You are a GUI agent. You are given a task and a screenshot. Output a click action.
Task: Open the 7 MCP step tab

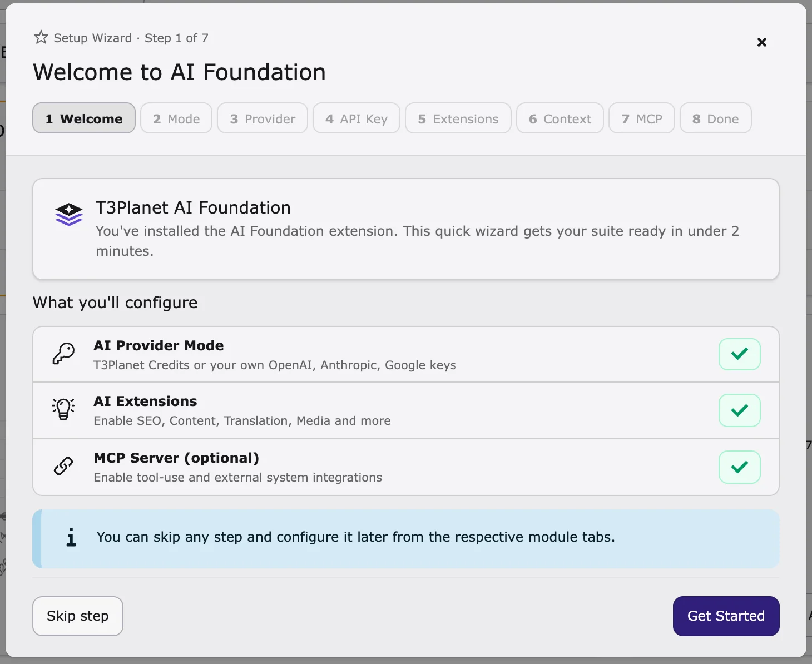pyautogui.click(x=642, y=118)
